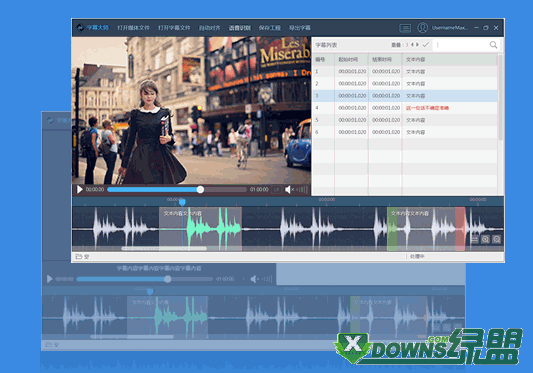
Task: Select 自动对齐 in the top menu
Action: point(209,28)
